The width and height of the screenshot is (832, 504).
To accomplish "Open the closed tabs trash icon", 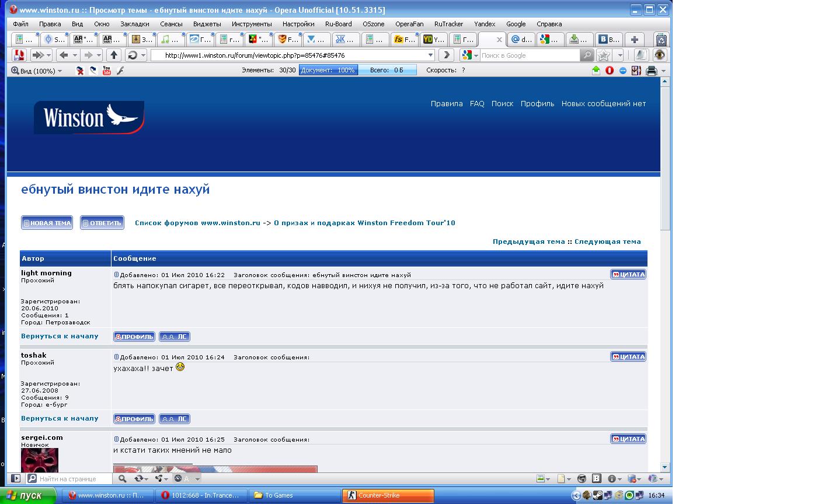I will [661, 40].
